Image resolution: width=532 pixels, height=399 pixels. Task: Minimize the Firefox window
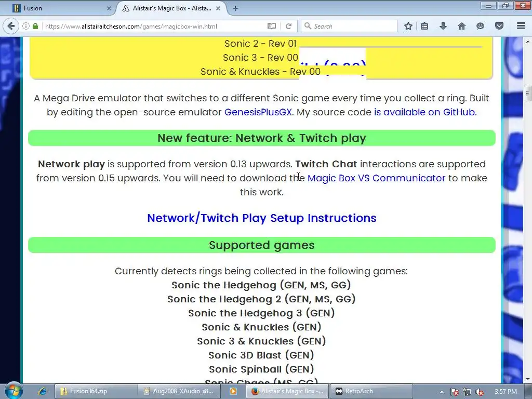(488, 6)
